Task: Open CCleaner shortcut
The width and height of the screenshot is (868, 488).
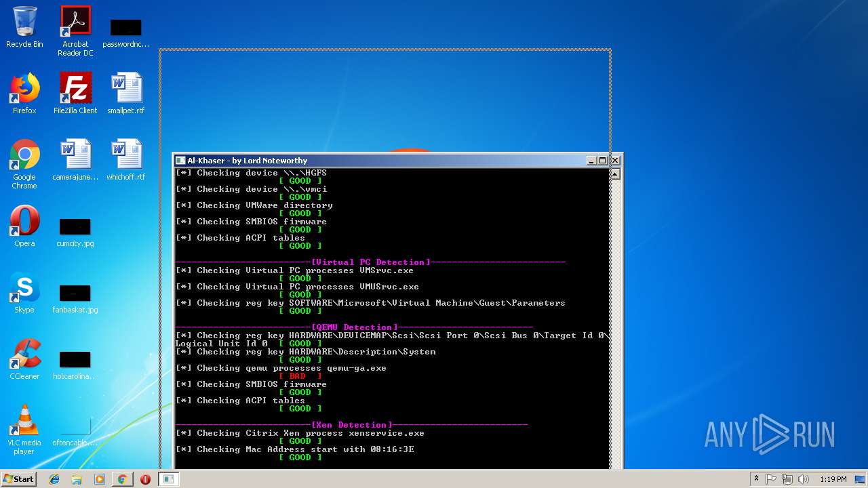Action: (24, 359)
